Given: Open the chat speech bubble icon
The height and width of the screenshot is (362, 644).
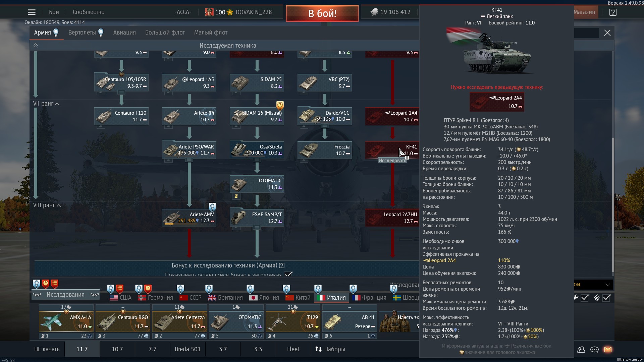Looking at the screenshot, I should click(594, 350).
